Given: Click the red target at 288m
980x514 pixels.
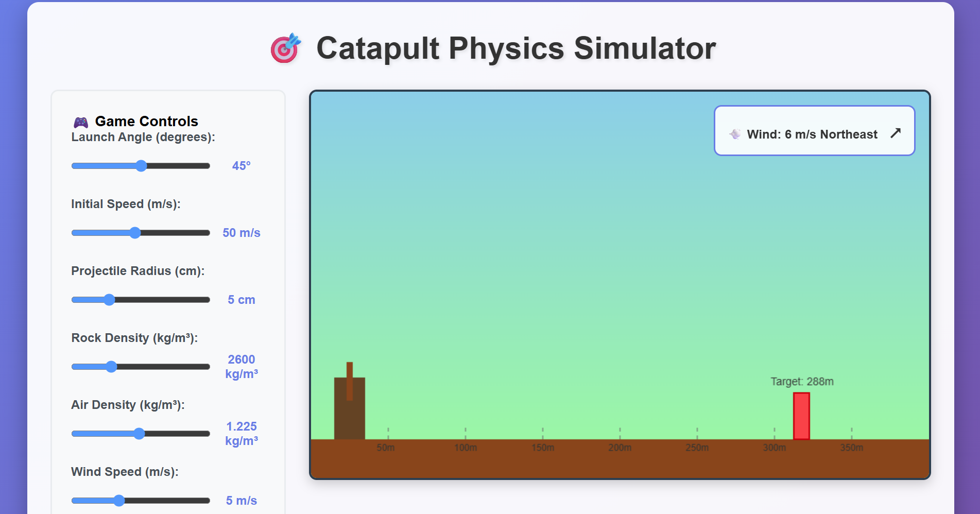Looking at the screenshot, I should click(801, 416).
